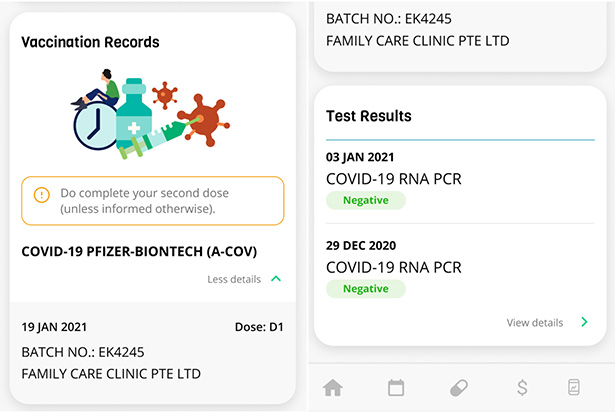Click the COVID-19 Pfizer-BioNTech vaccine heading

coord(139,251)
